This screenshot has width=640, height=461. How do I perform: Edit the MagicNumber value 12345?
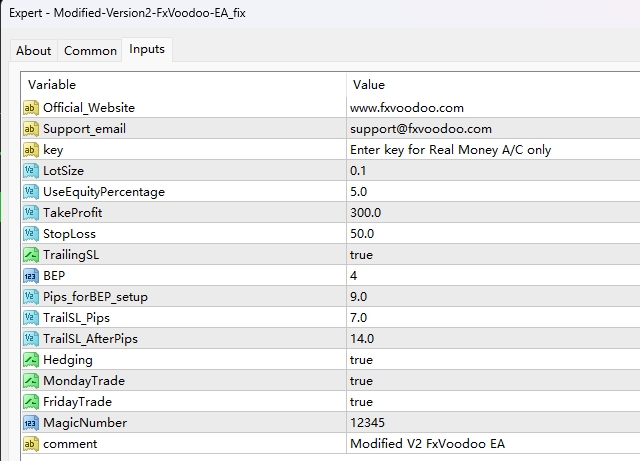pyautogui.click(x=493, y=423)
